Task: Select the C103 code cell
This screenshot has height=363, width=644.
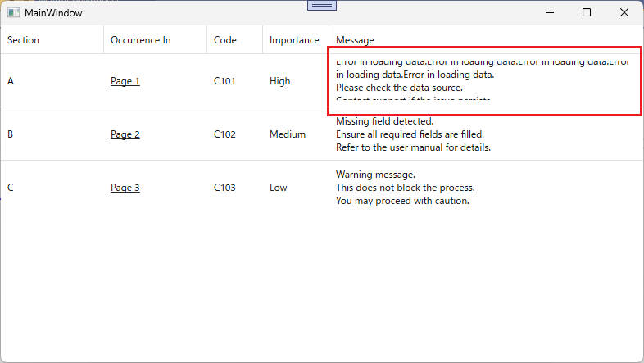Action: pos(224,188)
